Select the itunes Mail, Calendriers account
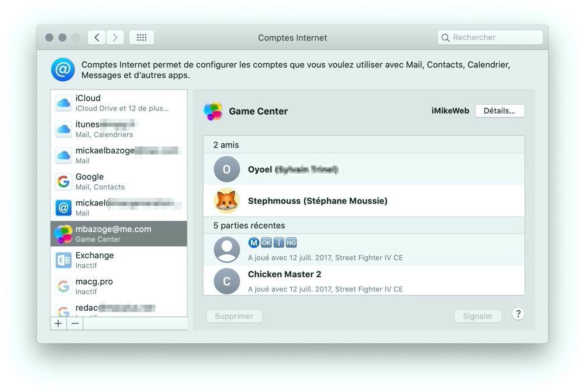Viewport: 585px width, 392px height. 119,129
